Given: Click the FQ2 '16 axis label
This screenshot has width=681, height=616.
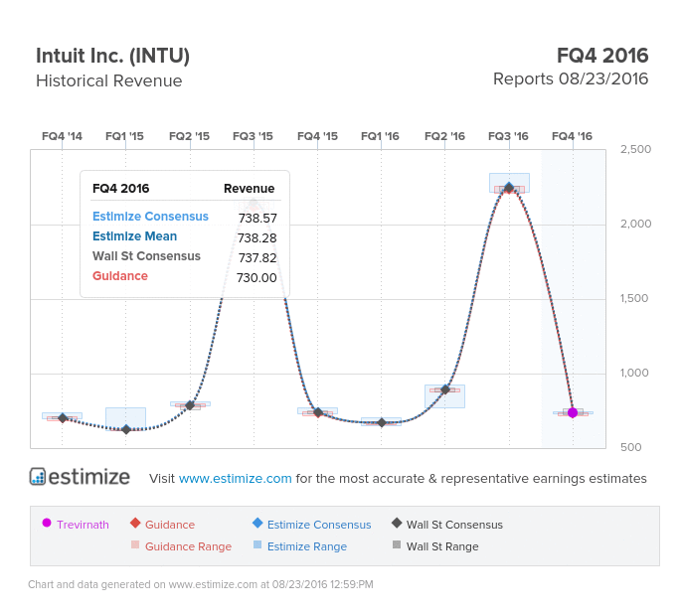Looking at the screenshot, I should coord(444,136).
